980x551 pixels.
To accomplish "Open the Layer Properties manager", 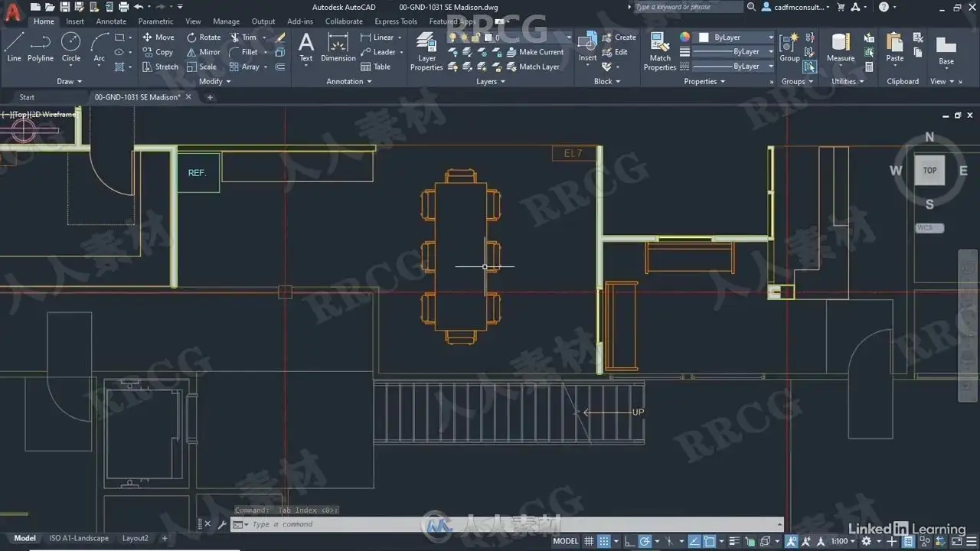I will (426, 52).
